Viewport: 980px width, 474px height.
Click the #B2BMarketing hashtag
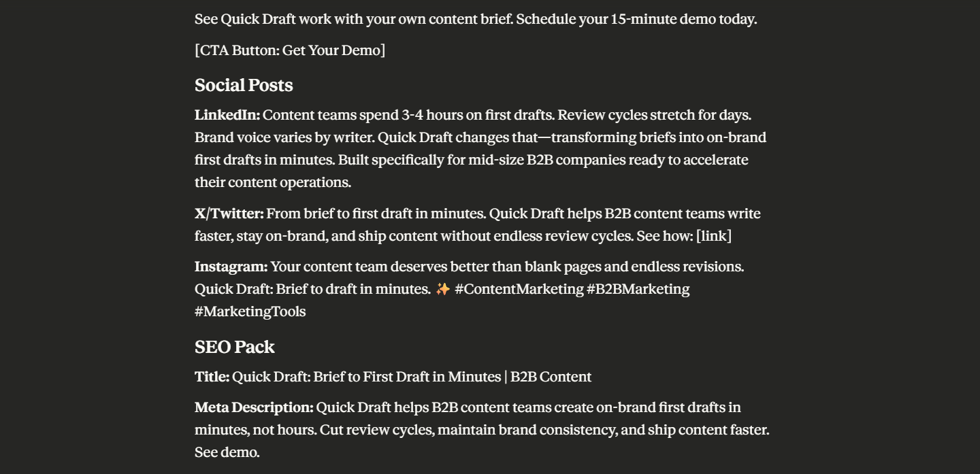point(638,289)
